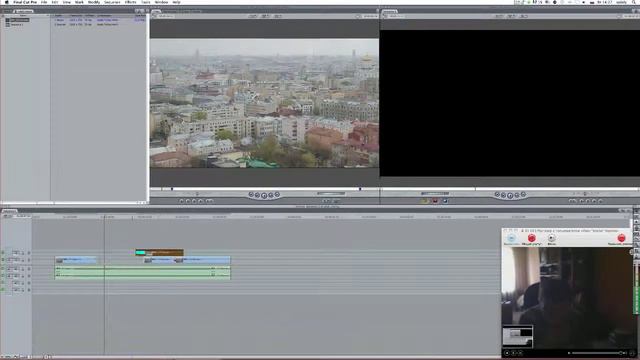Screen dimensions: 640x360
Task: Go to previous edit in Canvas transport
Action: (x=497, y=195)
